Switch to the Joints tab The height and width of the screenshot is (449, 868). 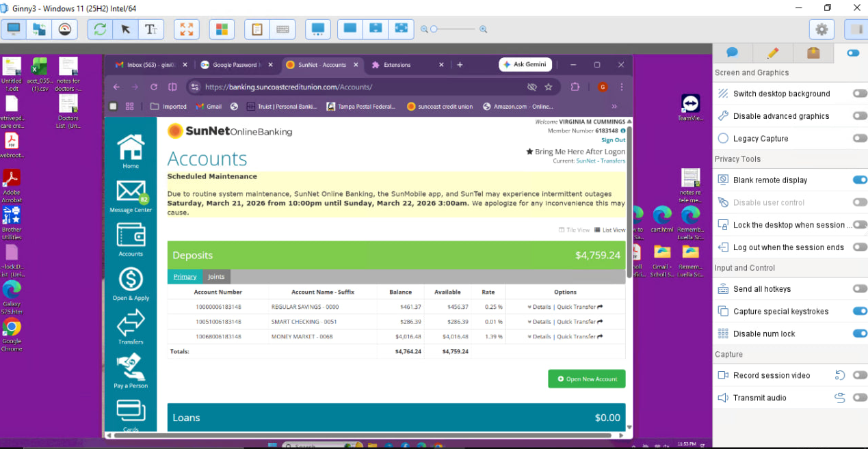216,277
